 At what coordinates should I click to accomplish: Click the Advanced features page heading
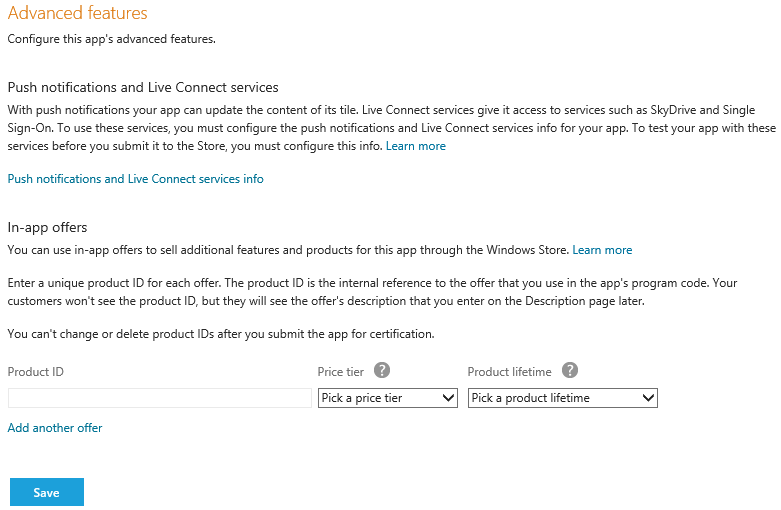[78, 13]
